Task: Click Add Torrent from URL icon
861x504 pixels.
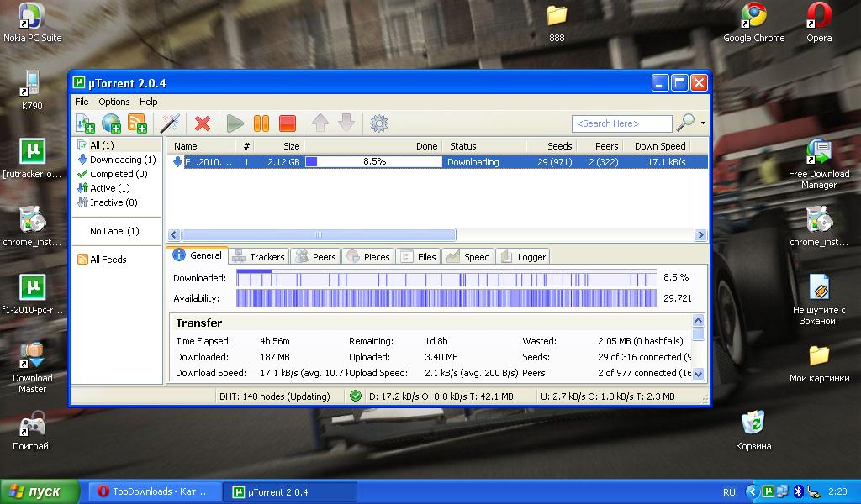Action: [111, 123]
